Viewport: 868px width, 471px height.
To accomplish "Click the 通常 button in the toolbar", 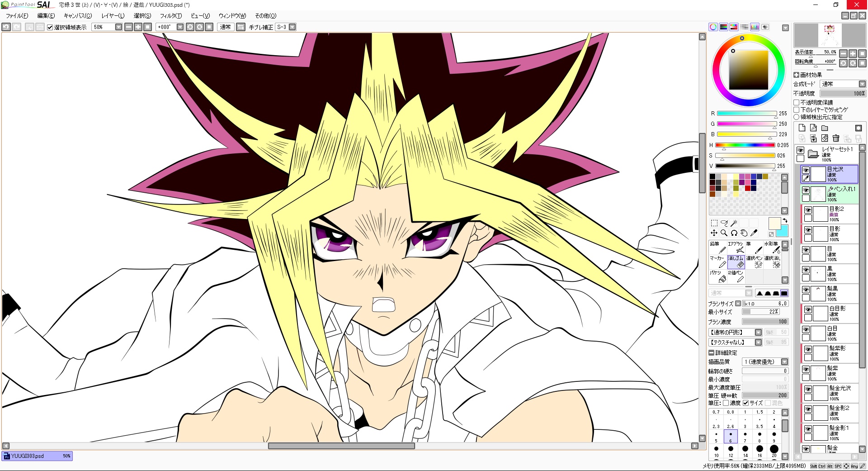I will point(225,27).
